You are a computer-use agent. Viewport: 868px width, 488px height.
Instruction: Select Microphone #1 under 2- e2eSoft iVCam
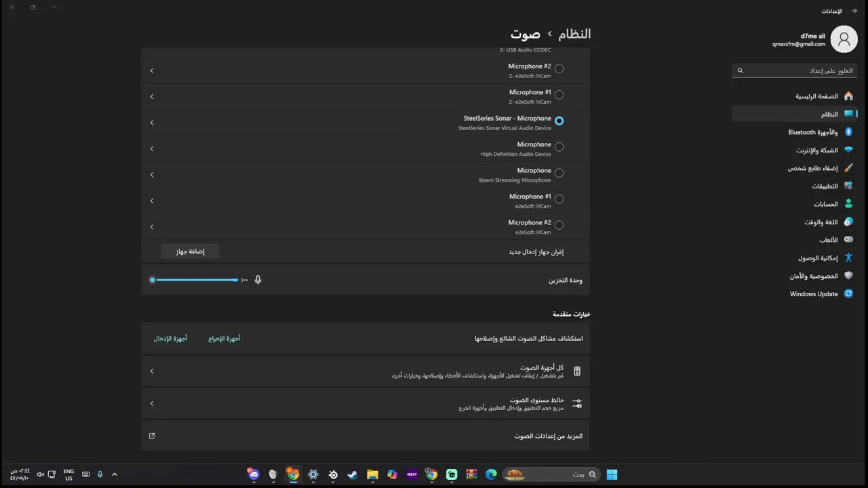559,95
